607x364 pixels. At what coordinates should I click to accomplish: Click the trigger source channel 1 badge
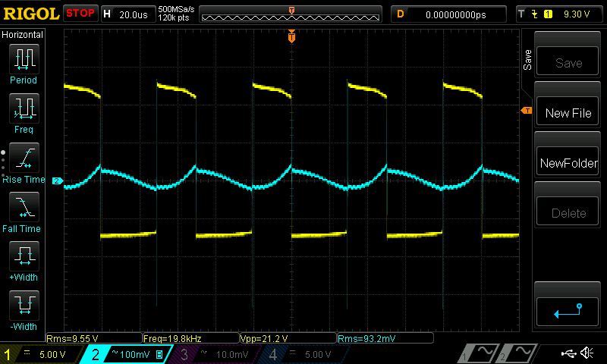548,14
